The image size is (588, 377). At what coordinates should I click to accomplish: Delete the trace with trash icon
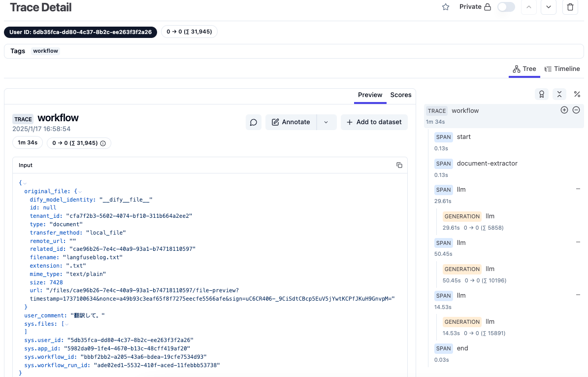[x=570, y=7]
